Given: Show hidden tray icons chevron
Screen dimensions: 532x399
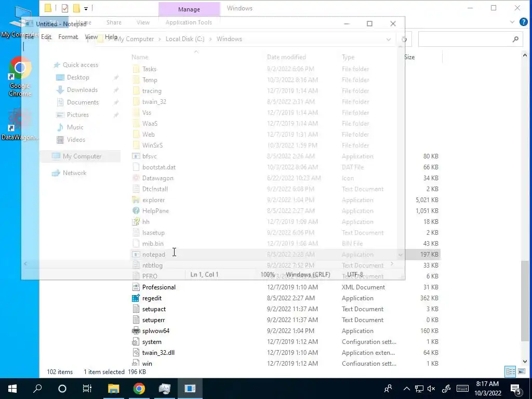Looking at the screenshot, I should (406, 389).
